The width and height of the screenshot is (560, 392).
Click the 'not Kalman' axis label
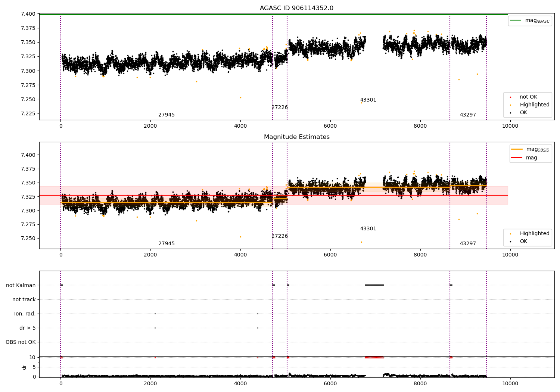tap(21, 285)
